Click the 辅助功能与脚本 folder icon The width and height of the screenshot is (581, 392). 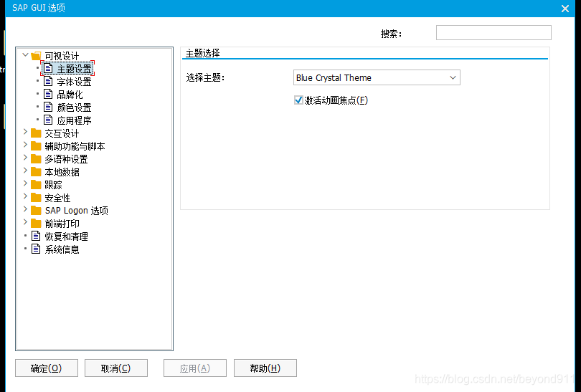click(36, 146)
